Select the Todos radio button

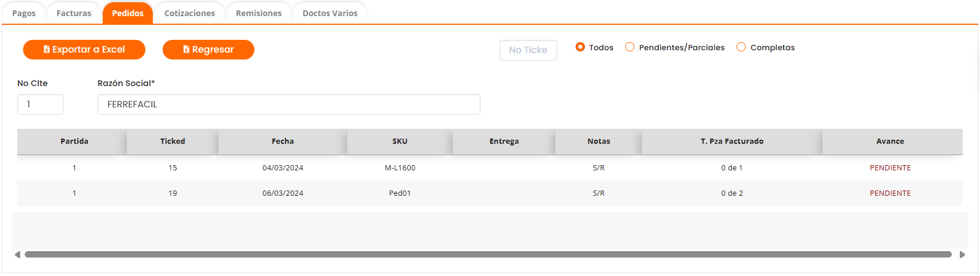(x=580, y=47)
